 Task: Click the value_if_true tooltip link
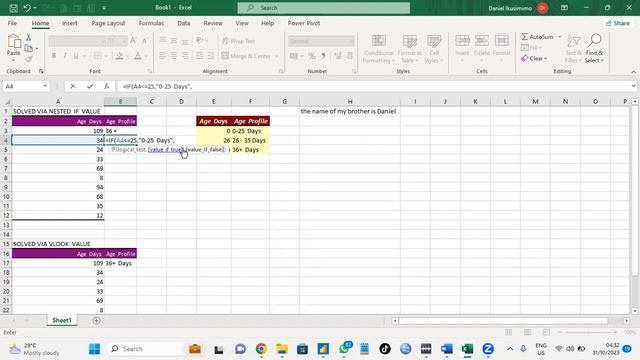pos(165,150)
